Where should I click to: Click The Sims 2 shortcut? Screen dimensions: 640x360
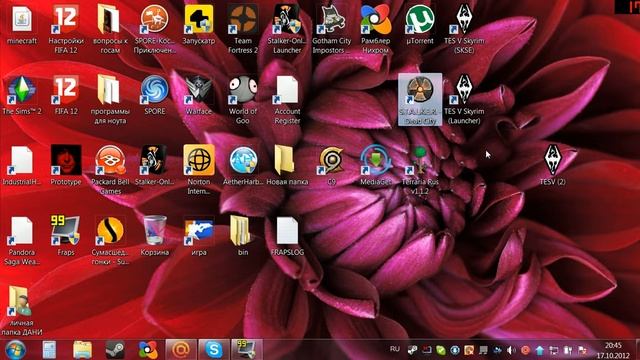point(22,96)
